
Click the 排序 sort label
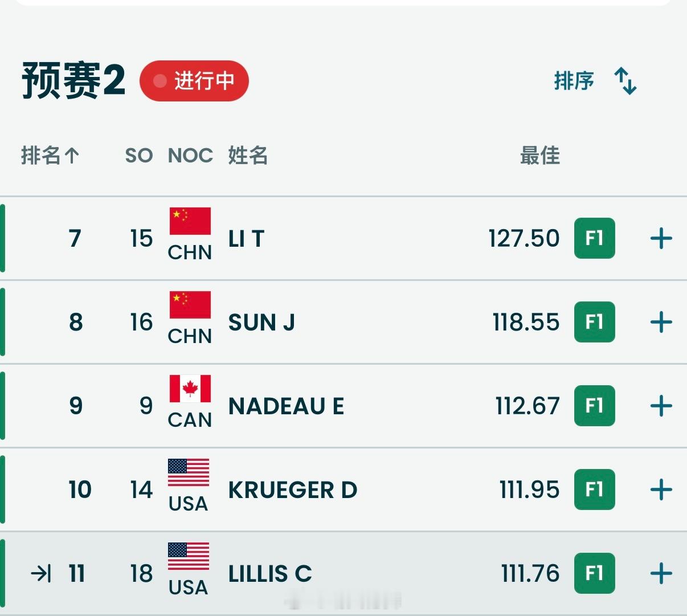(574, 81)
